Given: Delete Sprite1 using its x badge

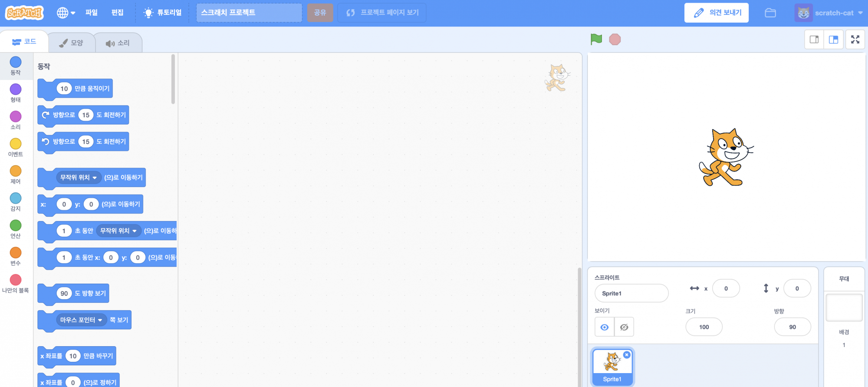Looking at the screenshot, I should coord(627,355).
